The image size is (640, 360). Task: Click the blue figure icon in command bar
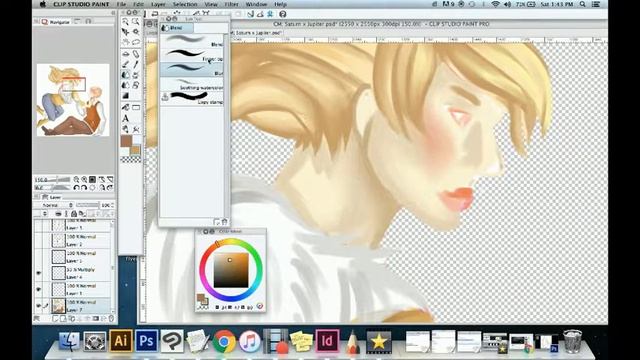click(x=270, y=14)
